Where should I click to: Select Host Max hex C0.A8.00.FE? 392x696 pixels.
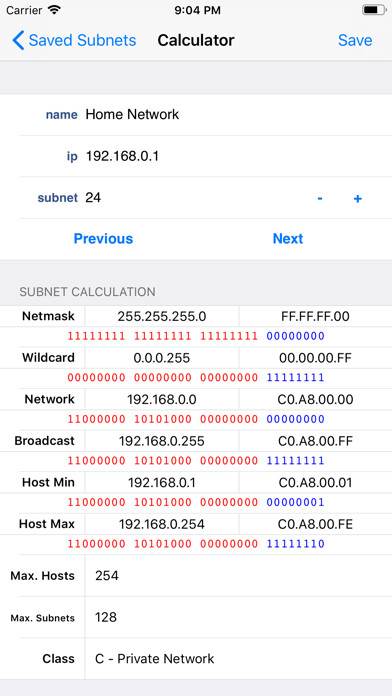[315, 525]
